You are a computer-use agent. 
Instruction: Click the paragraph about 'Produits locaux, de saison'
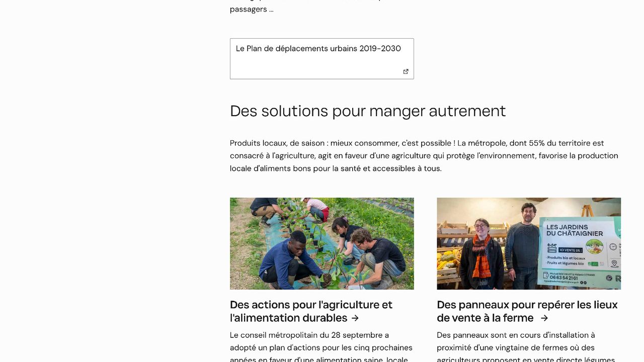tap(424, 156)
